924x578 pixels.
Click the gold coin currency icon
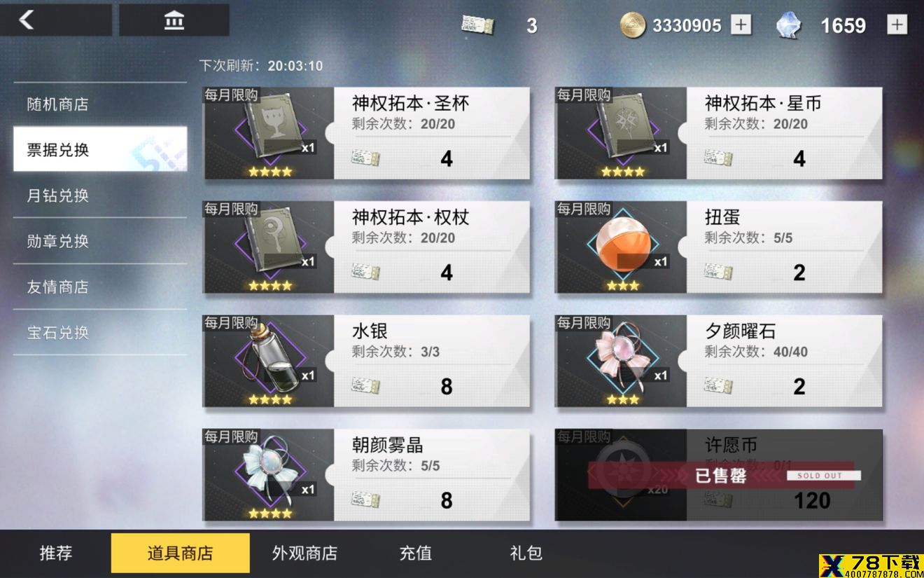click(633, 25)
